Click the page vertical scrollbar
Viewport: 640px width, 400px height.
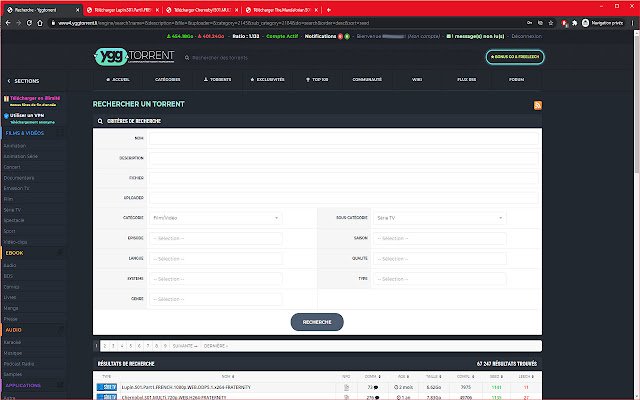click(636, 102)
